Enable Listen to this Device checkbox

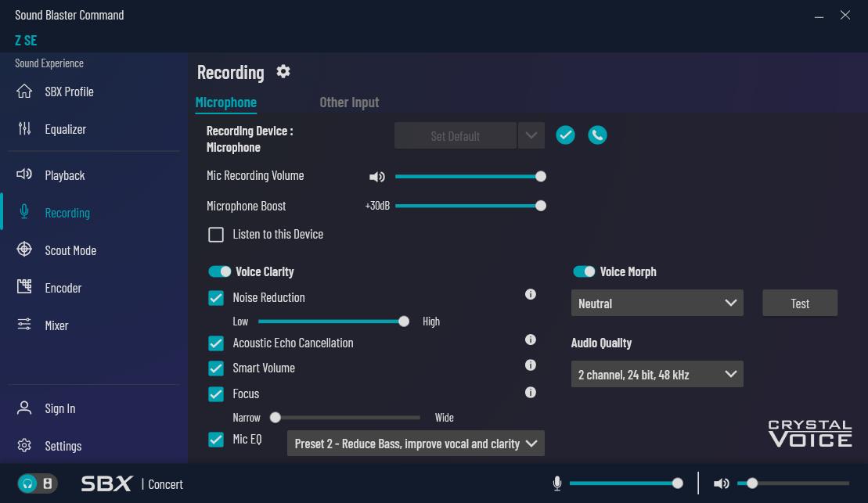pyautogui.click(x=216, y=235)
